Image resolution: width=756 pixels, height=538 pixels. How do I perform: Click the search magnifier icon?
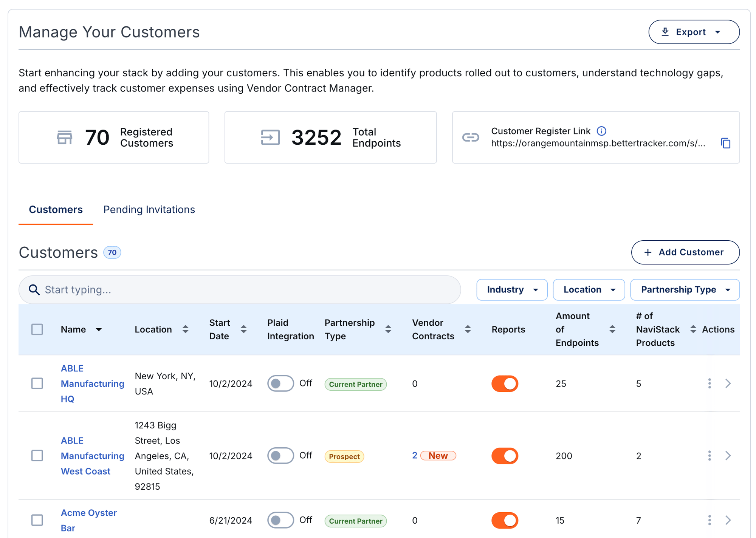point(34,290)
